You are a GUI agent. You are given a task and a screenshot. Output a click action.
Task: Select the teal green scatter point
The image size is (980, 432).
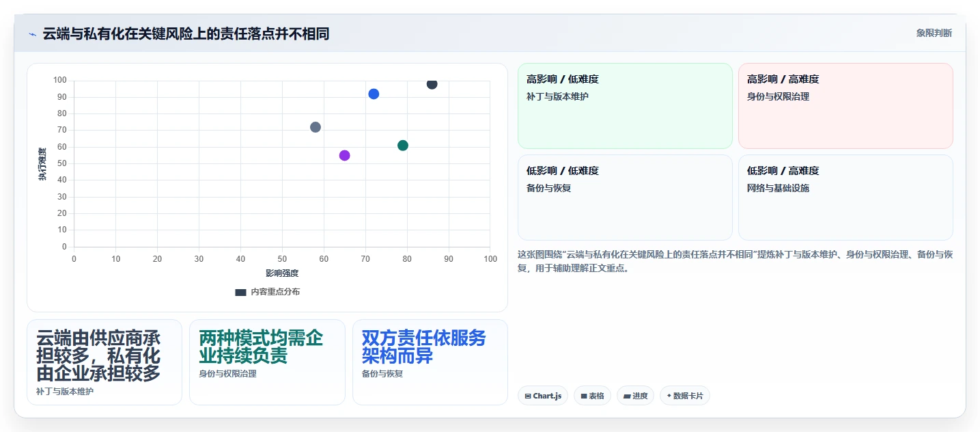pyautogui.click(x=403, y=146)
